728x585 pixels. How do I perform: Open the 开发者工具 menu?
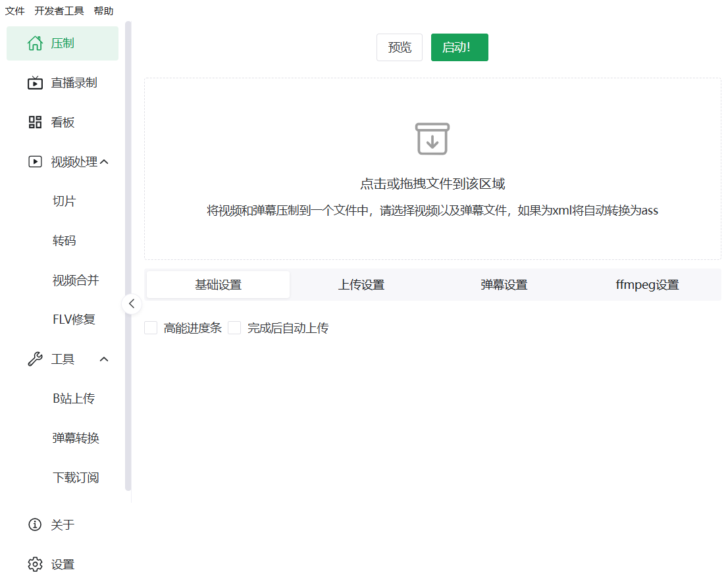(x=59, y=11)
